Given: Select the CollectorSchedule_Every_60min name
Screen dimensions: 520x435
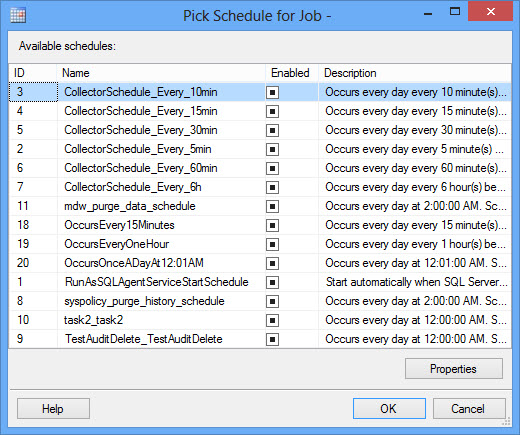Looking at the screenshot, I should pos(140,168).
